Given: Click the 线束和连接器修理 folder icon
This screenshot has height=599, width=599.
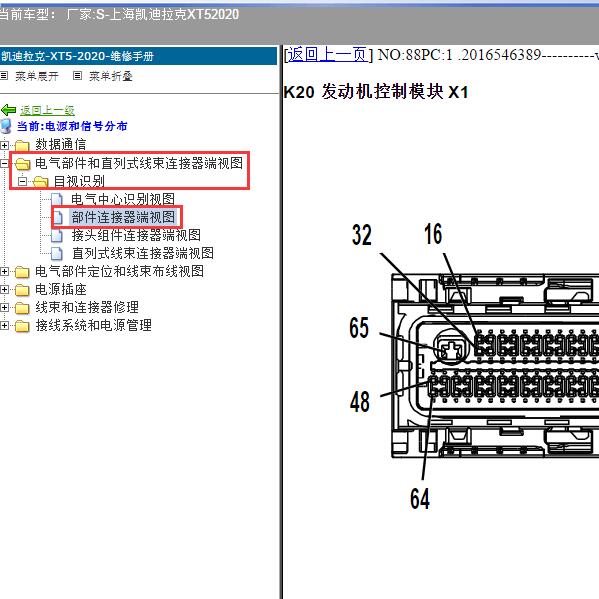Looking at the screenshot, I should click(x=22, y=308).
